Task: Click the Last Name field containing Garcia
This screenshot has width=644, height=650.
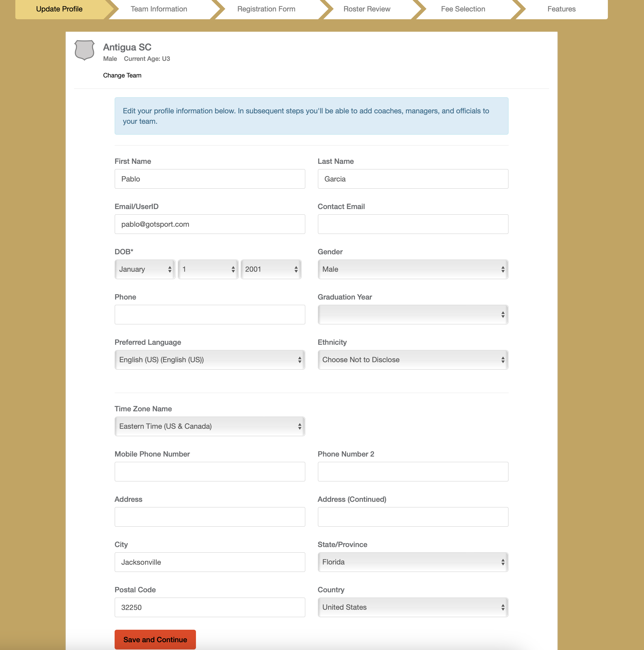Action: (413, 179)
